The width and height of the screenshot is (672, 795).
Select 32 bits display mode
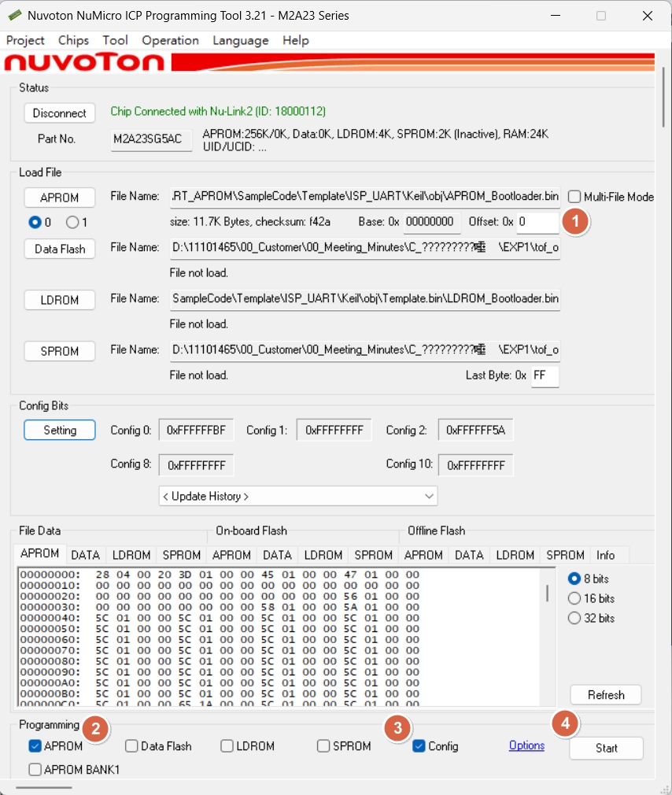574,618
